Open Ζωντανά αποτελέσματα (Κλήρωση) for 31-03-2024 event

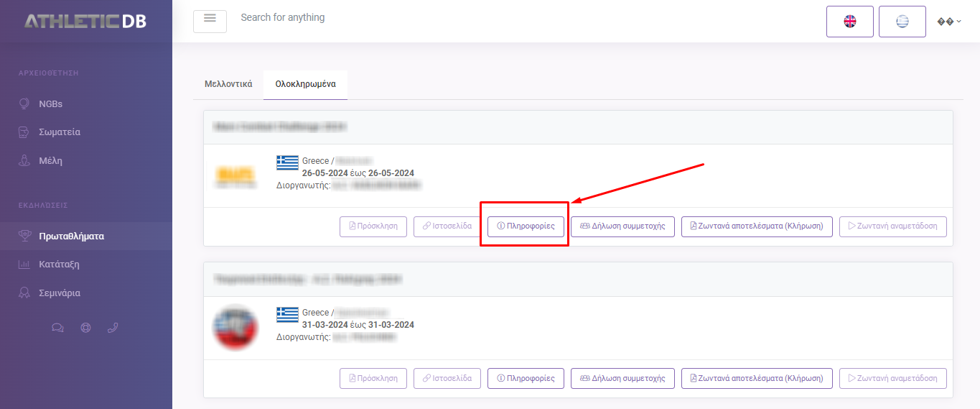click(757, 378)
